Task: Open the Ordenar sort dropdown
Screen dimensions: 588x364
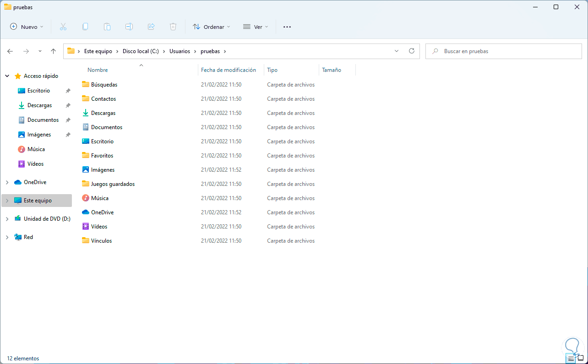Action: tap(212, 27)
